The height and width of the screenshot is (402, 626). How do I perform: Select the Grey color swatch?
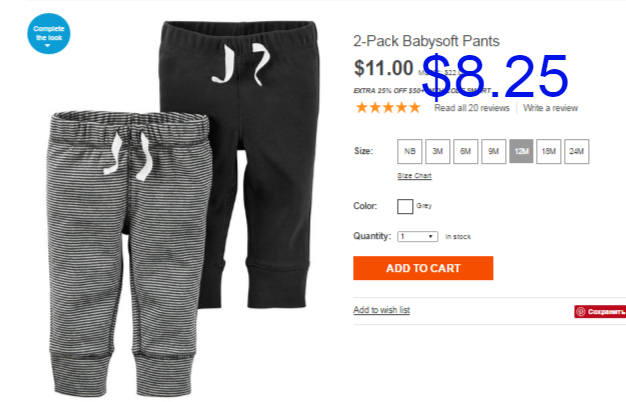405,206
